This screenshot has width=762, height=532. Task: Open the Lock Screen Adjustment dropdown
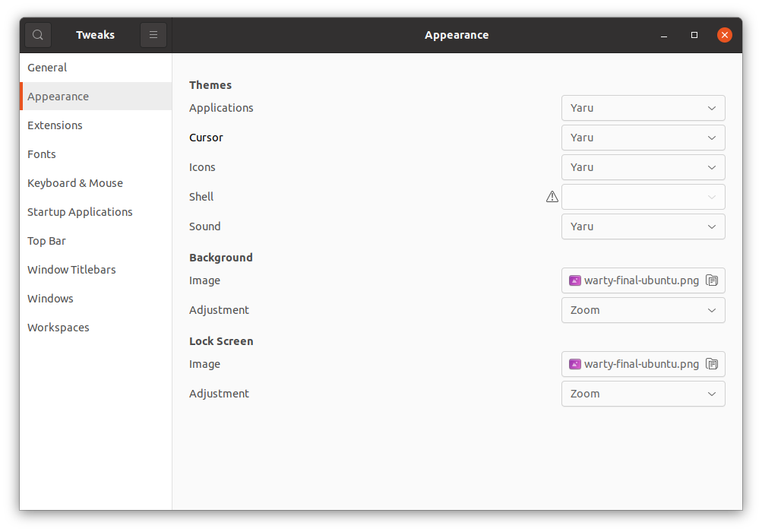(x=643, y=394)
